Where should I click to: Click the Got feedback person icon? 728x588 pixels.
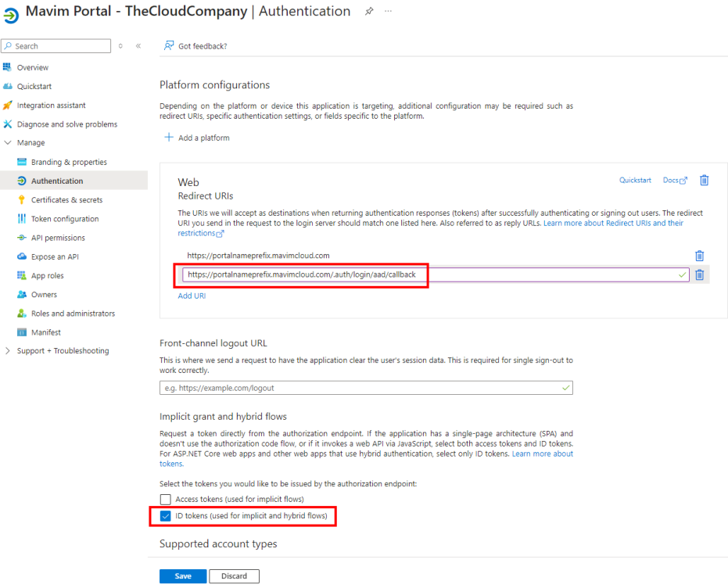169,45
